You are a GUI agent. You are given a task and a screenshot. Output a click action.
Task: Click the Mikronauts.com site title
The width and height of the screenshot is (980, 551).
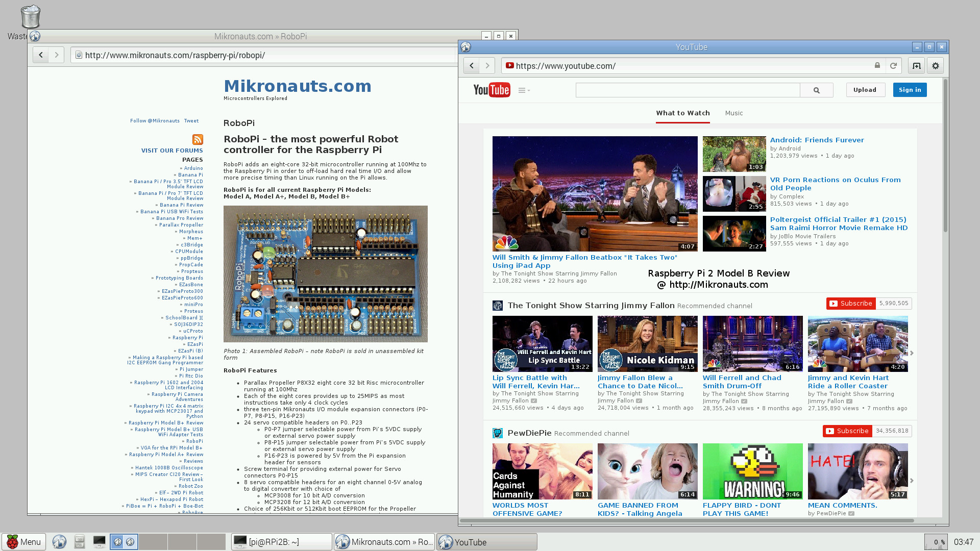coord(298,86)
